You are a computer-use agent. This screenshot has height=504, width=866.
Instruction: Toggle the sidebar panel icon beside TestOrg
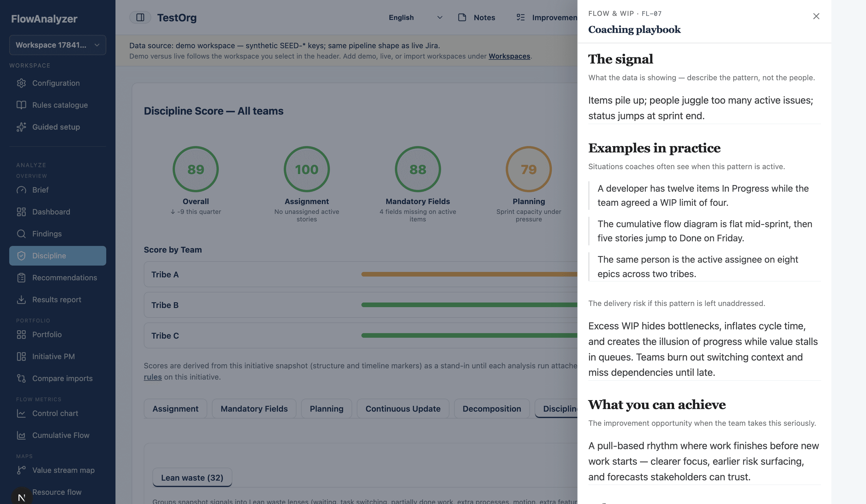point(140,17)
